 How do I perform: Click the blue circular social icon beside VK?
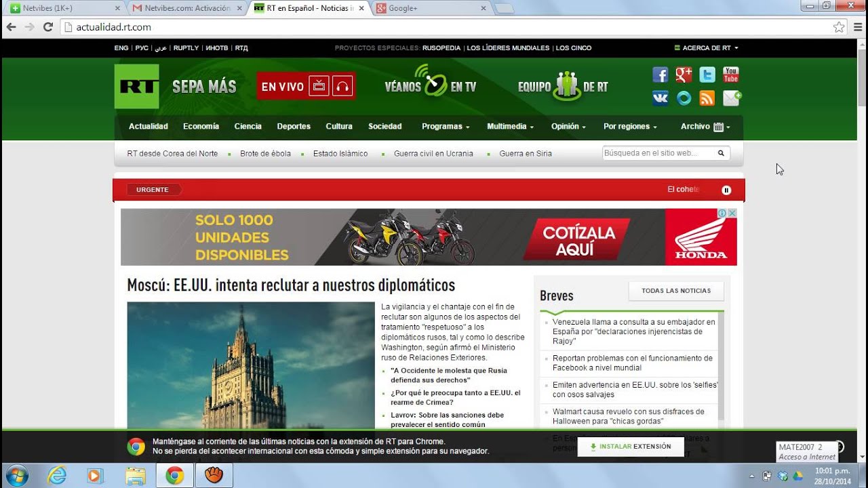pyautogui.click(x=684, y=98)
